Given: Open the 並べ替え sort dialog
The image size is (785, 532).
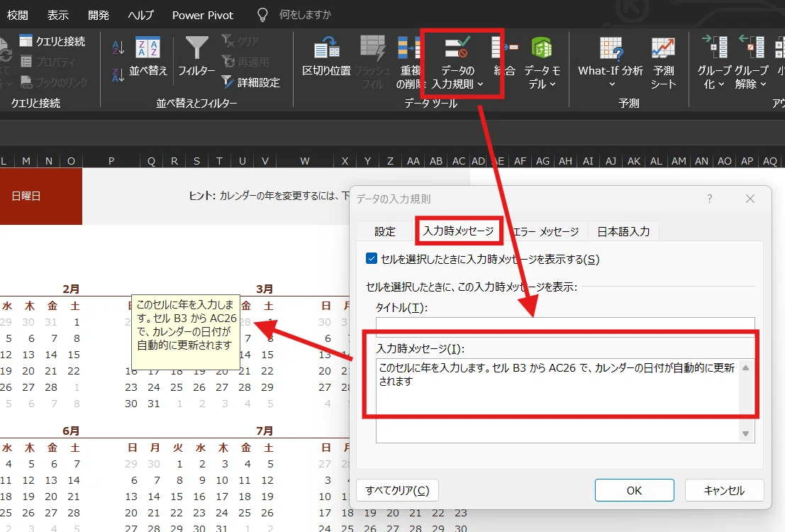Looking at the screenshot, I should click(148, 56).
